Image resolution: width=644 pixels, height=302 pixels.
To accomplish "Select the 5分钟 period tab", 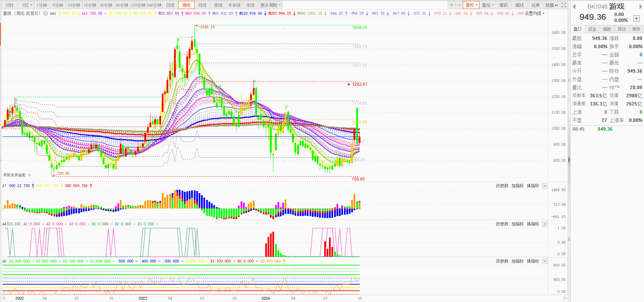I will click(x=58, y=5).
